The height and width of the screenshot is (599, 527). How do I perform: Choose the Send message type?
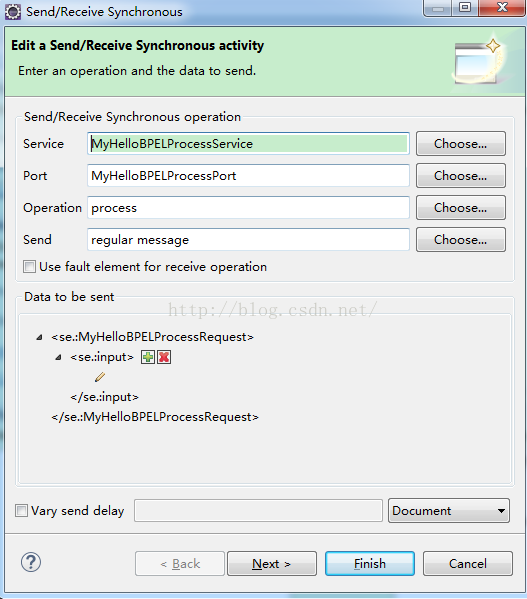(x=461, y=240)
